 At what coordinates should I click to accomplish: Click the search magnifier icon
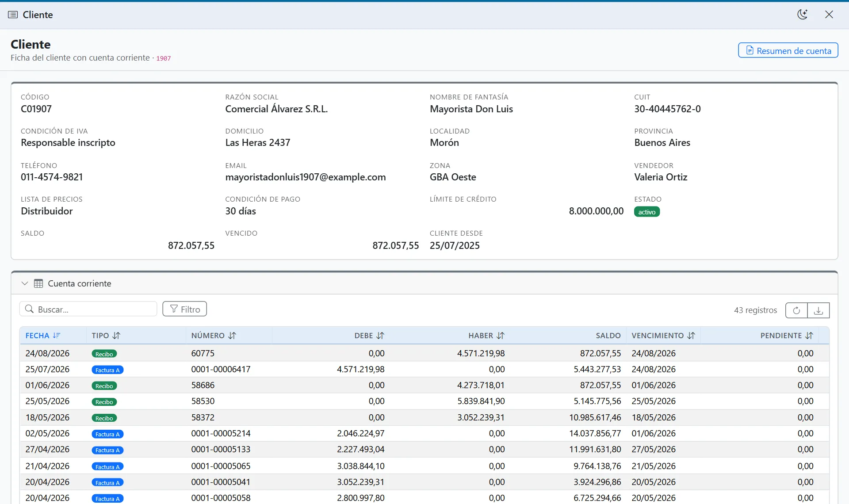click(29, 309)
